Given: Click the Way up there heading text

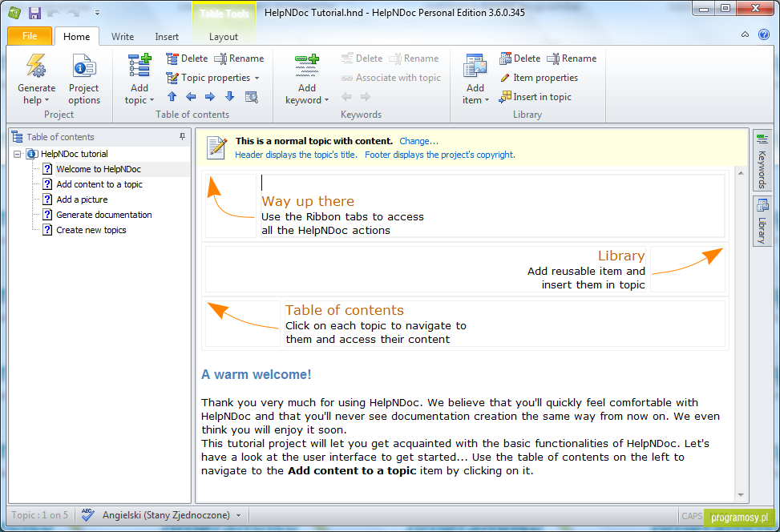Looking at the screenshot, I should [x=308, y=201].
